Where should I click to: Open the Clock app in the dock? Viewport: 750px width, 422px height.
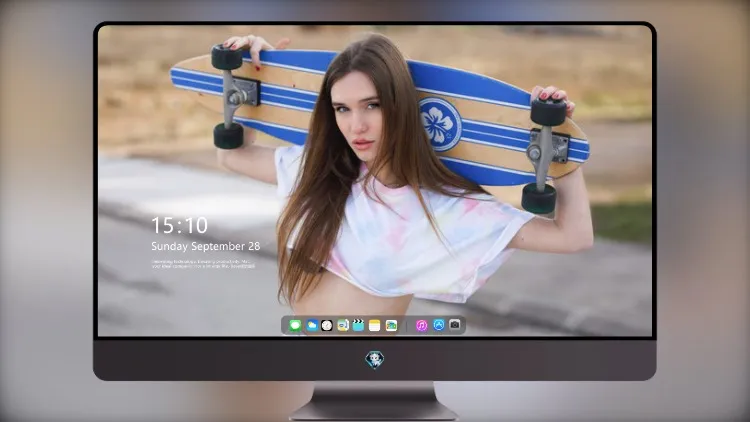327,325
